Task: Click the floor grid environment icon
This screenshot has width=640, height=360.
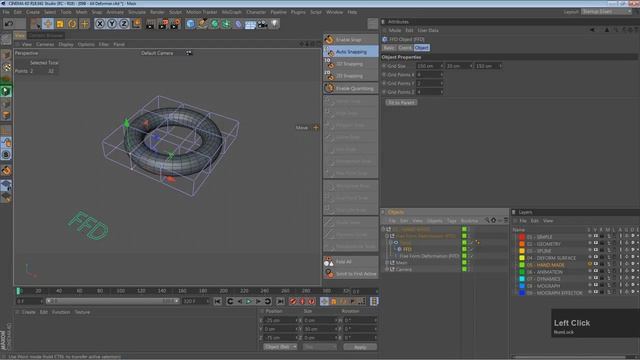Action: tap(250, 24)
